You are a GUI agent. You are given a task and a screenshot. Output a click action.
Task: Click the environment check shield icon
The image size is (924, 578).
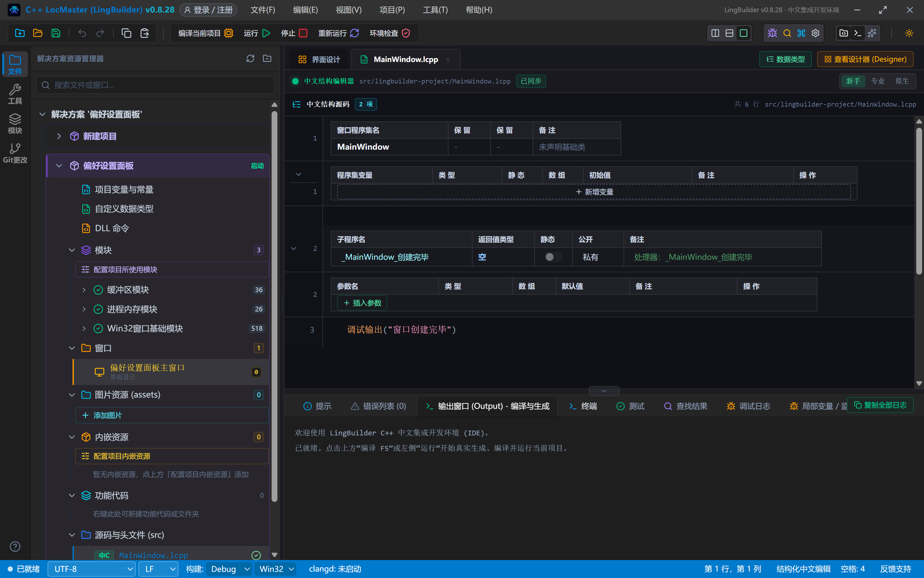(406, 33)
